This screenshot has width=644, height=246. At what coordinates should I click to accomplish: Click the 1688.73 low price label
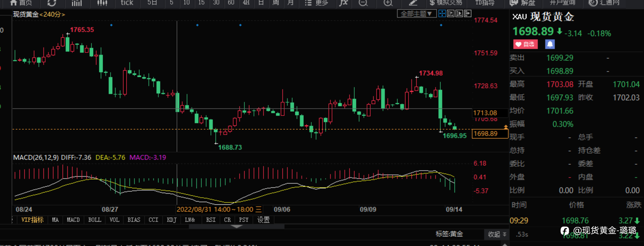click(230, 147)
